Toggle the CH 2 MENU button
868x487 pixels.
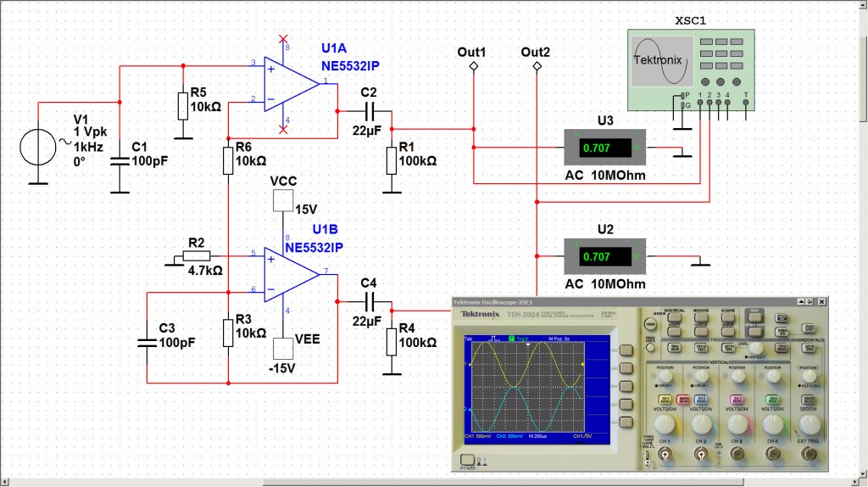click(701, 399)
